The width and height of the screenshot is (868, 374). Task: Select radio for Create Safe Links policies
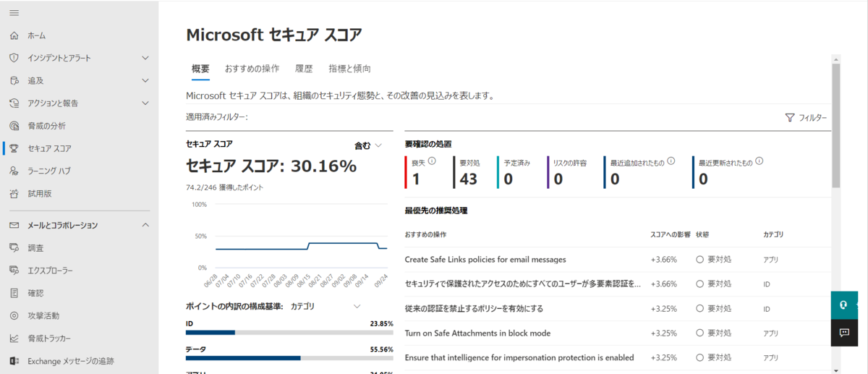(x=700, y=259)
